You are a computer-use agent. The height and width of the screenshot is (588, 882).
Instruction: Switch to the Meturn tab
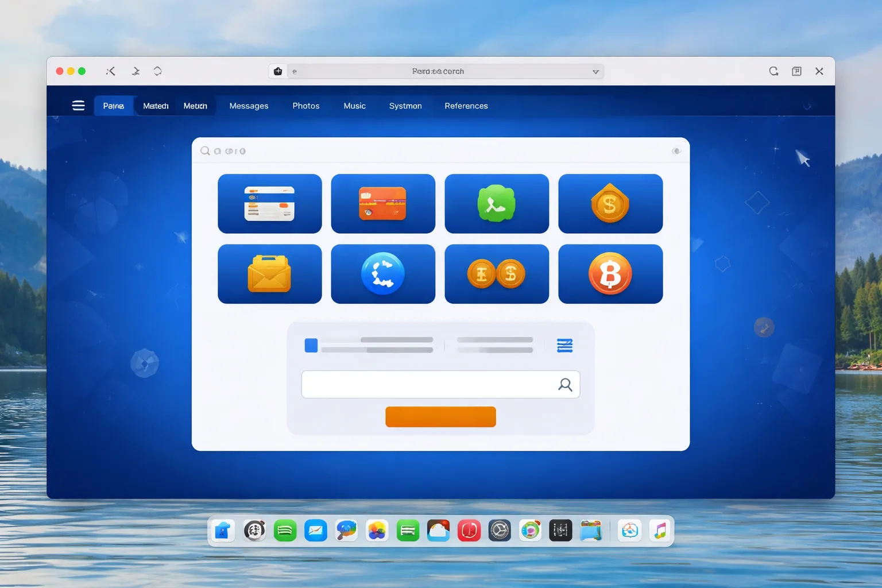(195, 106)
